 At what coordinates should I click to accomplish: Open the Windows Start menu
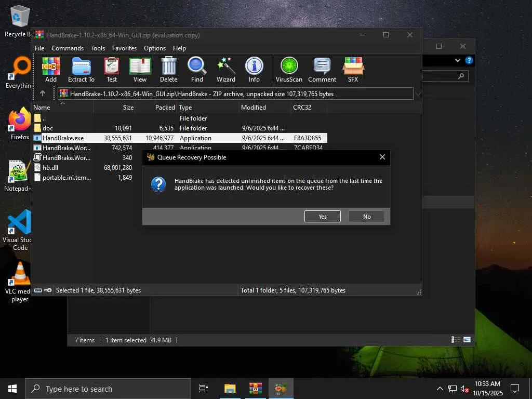12,389
